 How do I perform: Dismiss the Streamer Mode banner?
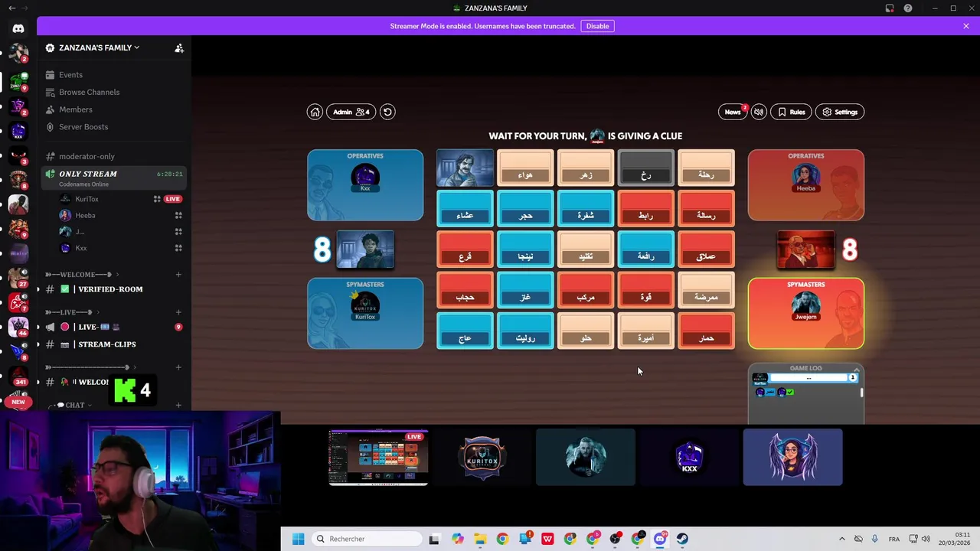pos(966,26)
